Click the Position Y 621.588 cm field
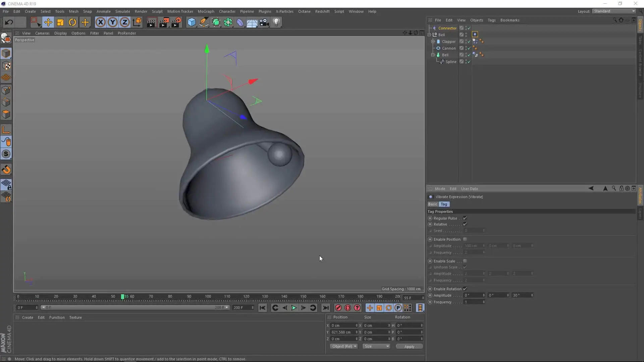 pyautogui.click(x=344, y=332)
